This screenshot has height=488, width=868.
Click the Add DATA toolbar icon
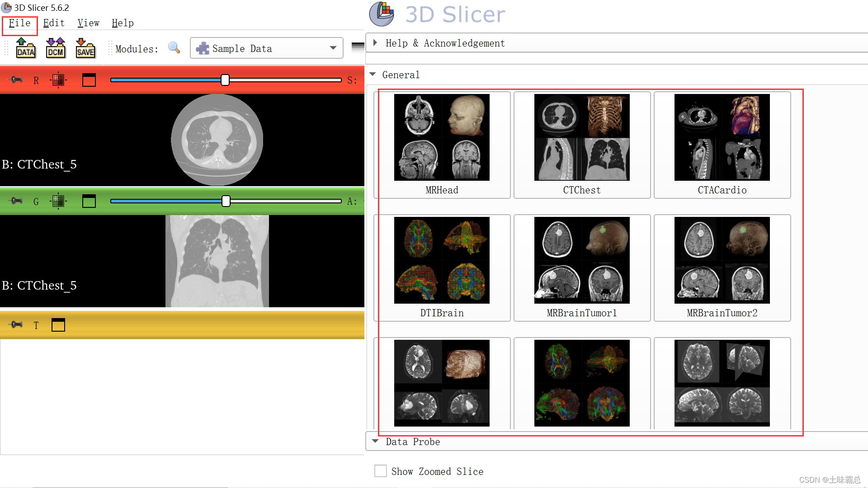(25, 48)
